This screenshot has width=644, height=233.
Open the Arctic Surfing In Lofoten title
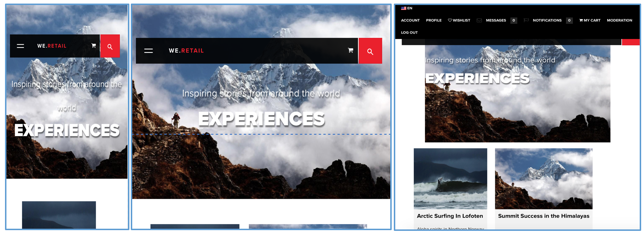point(450,216)
